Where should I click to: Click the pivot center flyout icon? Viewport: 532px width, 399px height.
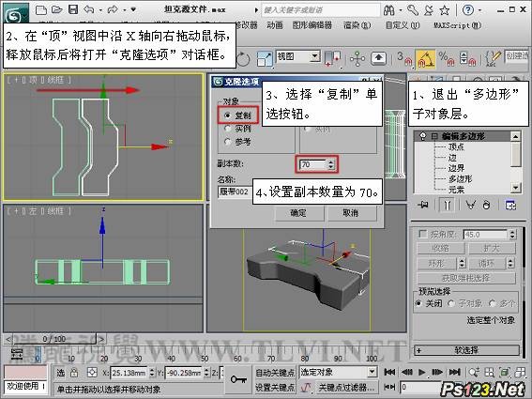pyautogui.click(x=332, y=58)
